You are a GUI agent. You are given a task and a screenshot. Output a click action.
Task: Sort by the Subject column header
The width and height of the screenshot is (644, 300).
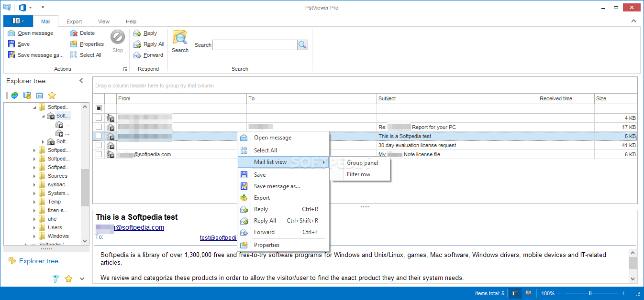pos(457,98)
